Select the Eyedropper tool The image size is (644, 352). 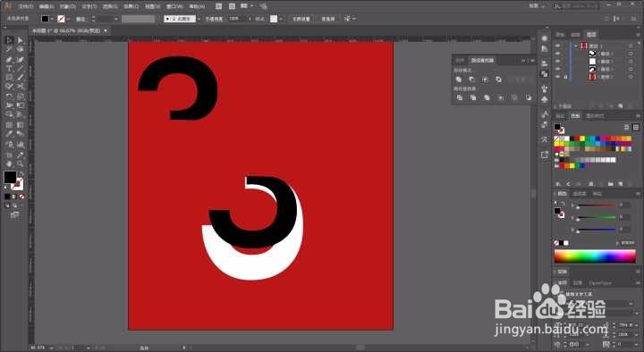10,134
